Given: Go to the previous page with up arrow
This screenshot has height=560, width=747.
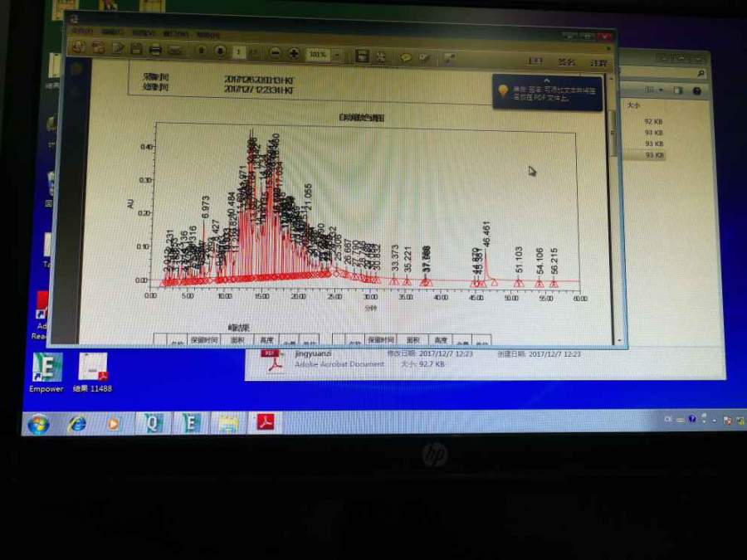Looking at the screenshot, I should click(202, 50).
